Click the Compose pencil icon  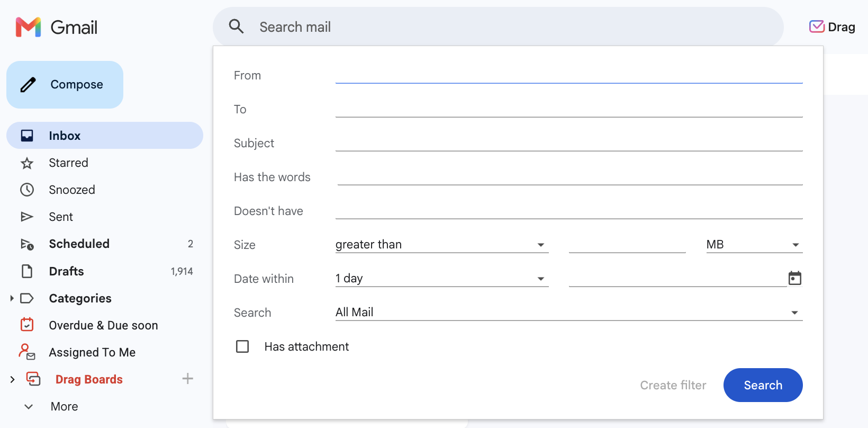click(x=28, y=85)
